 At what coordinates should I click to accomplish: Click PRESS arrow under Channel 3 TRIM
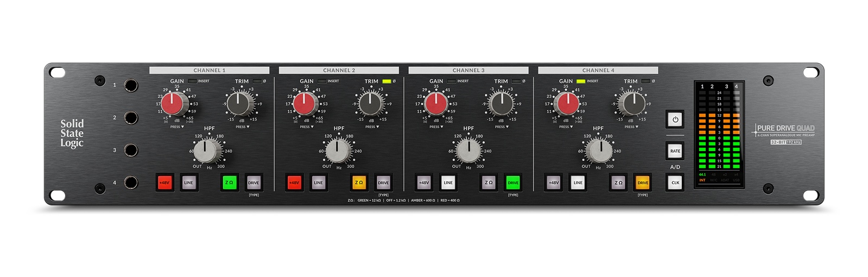pos(500,127)
